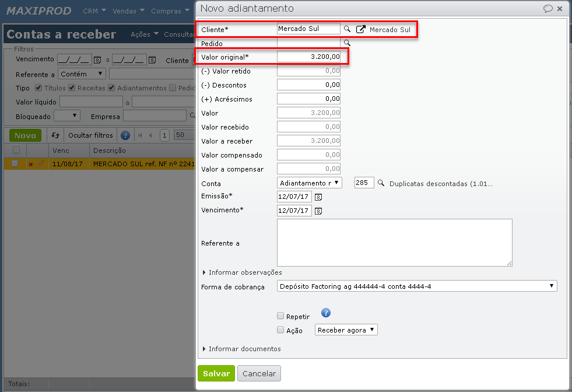This screenshot has width=572, height=392.
Task: Open the Emissão calendar picker
Action: (x=318, y=197)
